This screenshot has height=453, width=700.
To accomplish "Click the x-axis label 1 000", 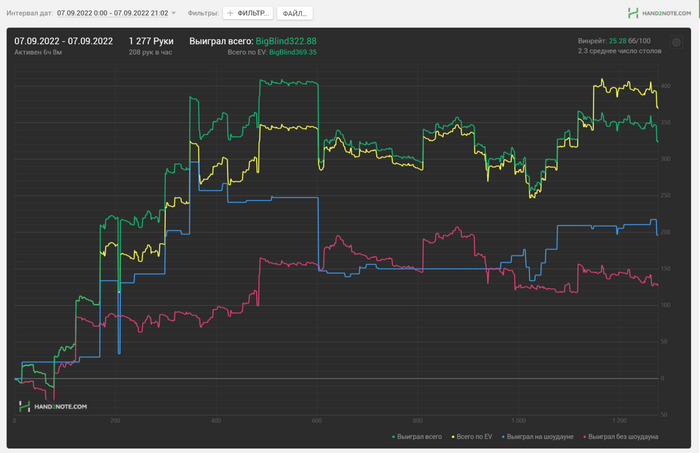I will [518, 420].
